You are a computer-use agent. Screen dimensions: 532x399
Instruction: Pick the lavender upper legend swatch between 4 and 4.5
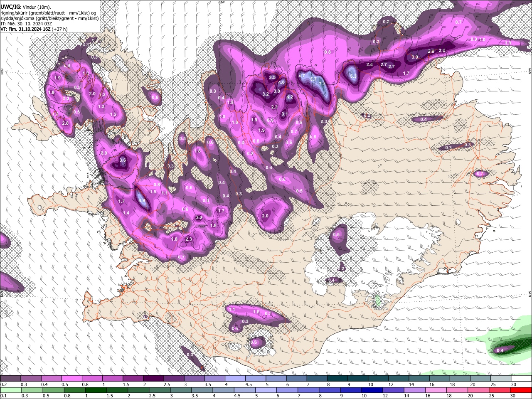click(235, 379)
